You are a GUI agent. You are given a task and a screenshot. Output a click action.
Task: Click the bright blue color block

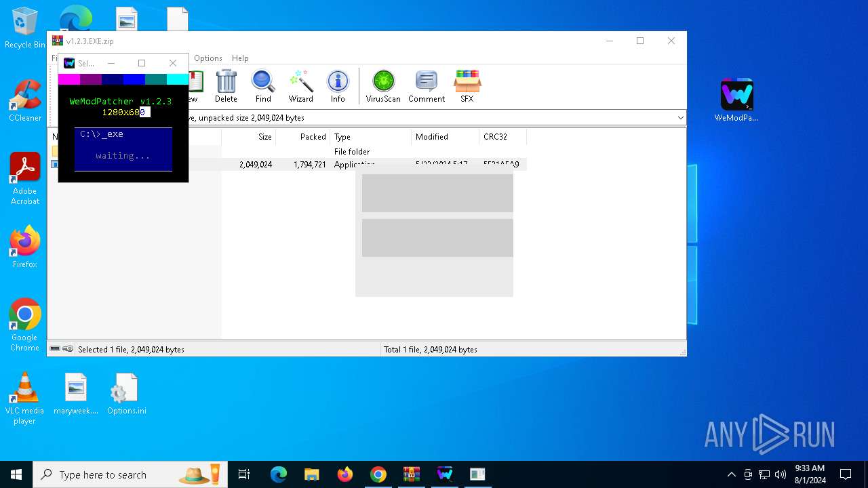click(134, 79)
